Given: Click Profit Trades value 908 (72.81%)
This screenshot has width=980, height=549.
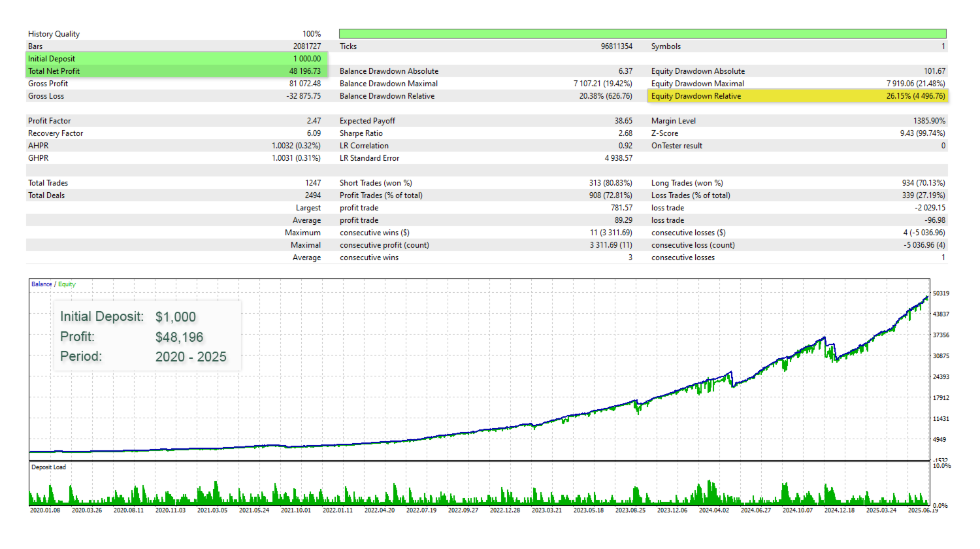Looking at the screenshot, I should pyautogui.click(x=611, y=195).
